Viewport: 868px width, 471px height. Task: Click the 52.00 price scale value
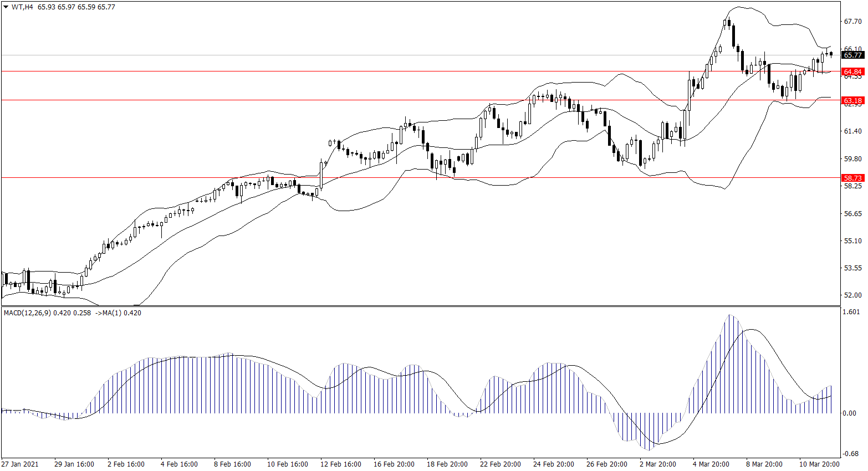(852, 295)
